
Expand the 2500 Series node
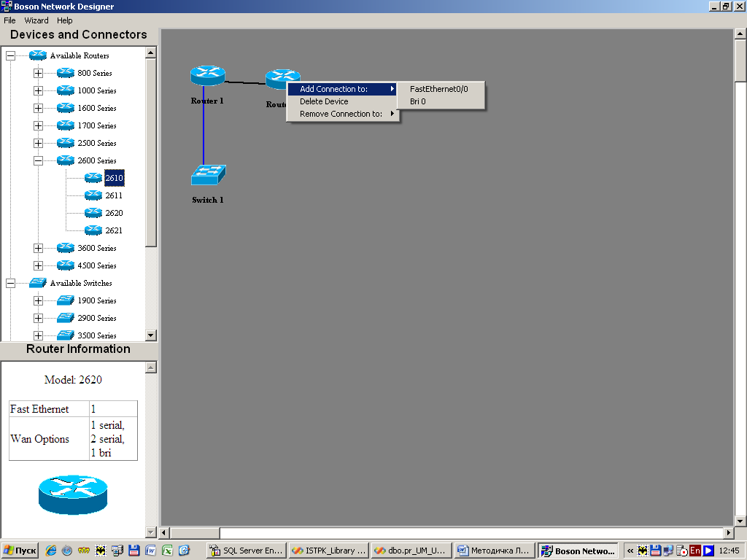point(38,144)
